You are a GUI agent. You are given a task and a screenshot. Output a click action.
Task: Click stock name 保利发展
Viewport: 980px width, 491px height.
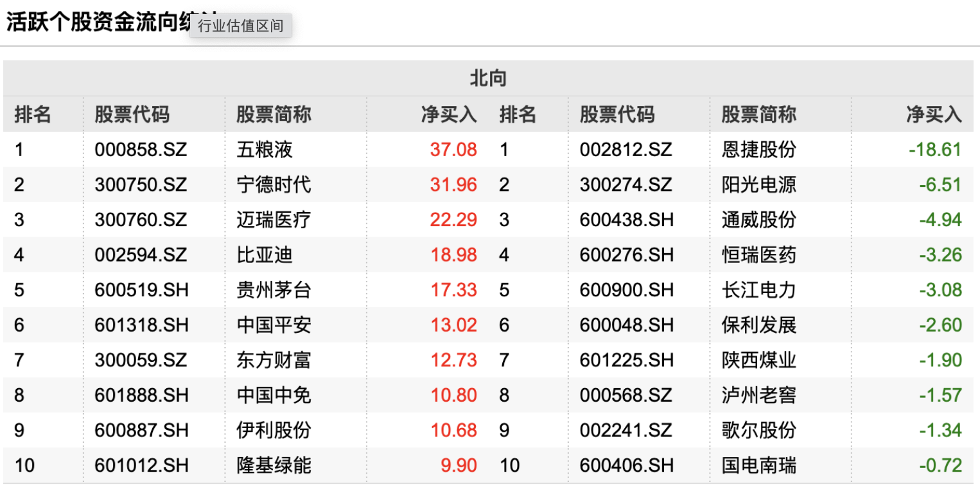pyautogui.click(x=759, y=325)
